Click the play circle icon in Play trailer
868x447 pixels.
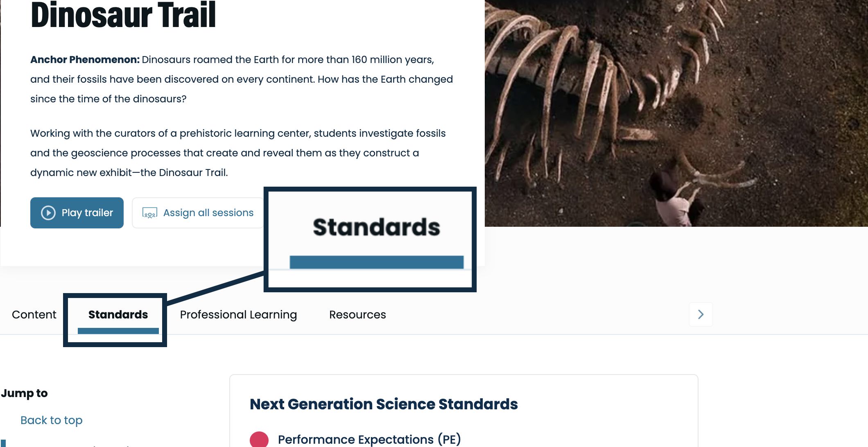click(48, 213)
